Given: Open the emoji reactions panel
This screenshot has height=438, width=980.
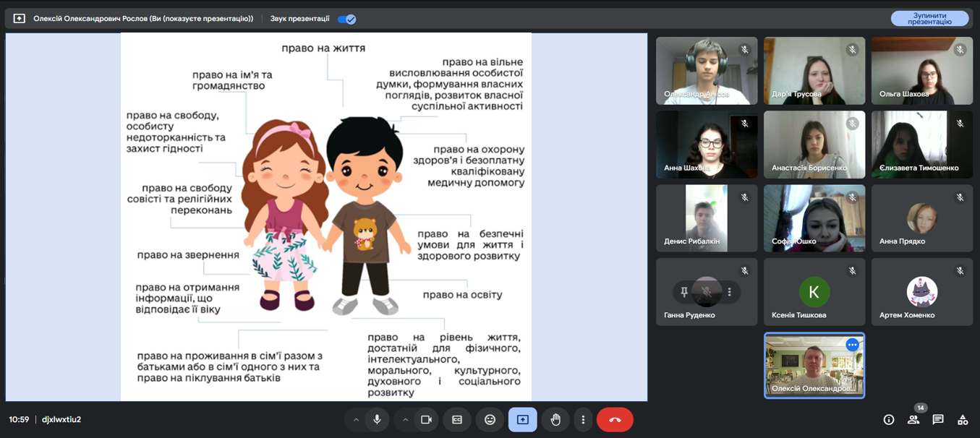Looking at the screenshot, I should coord(490,420).
